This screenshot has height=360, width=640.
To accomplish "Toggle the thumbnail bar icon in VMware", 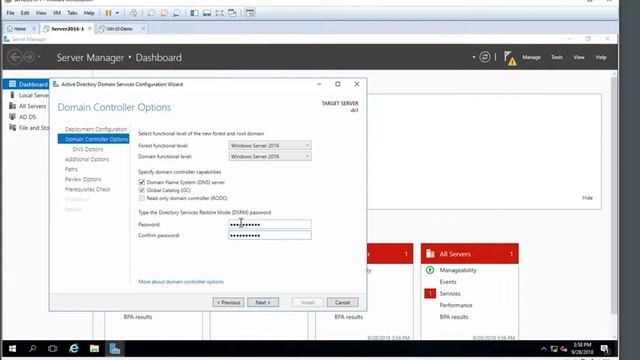I will pos(207,13).
